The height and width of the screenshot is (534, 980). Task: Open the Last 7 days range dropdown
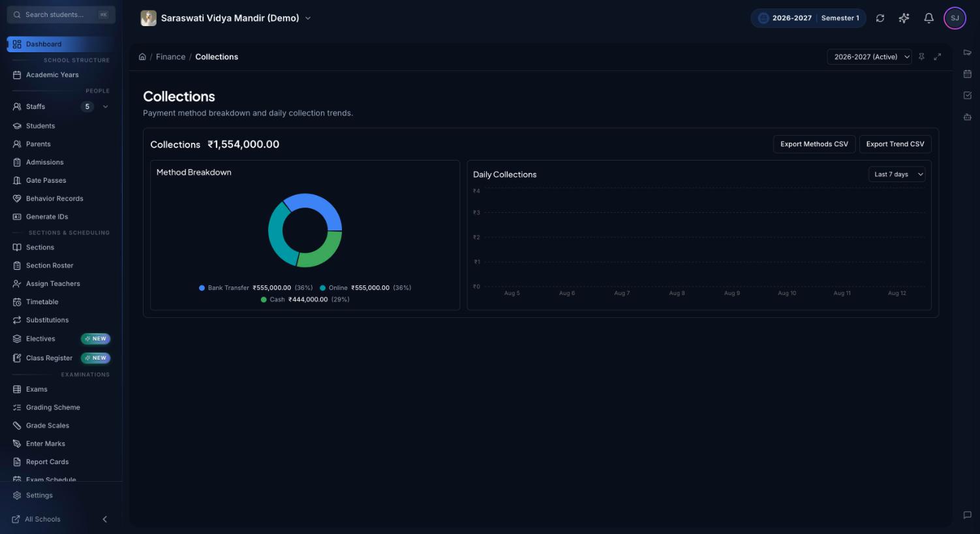tap(896, 174)
